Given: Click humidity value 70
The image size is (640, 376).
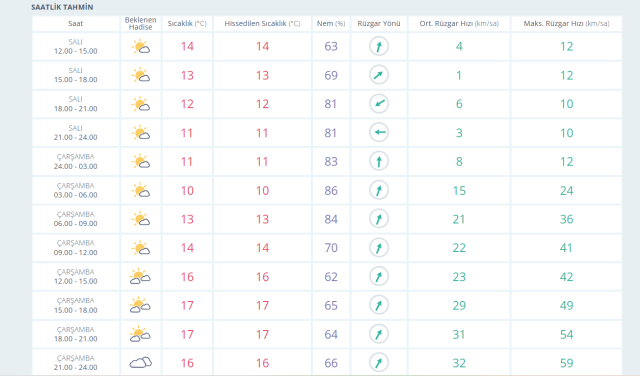Looking at the screenshot, I should click(331, 248).
